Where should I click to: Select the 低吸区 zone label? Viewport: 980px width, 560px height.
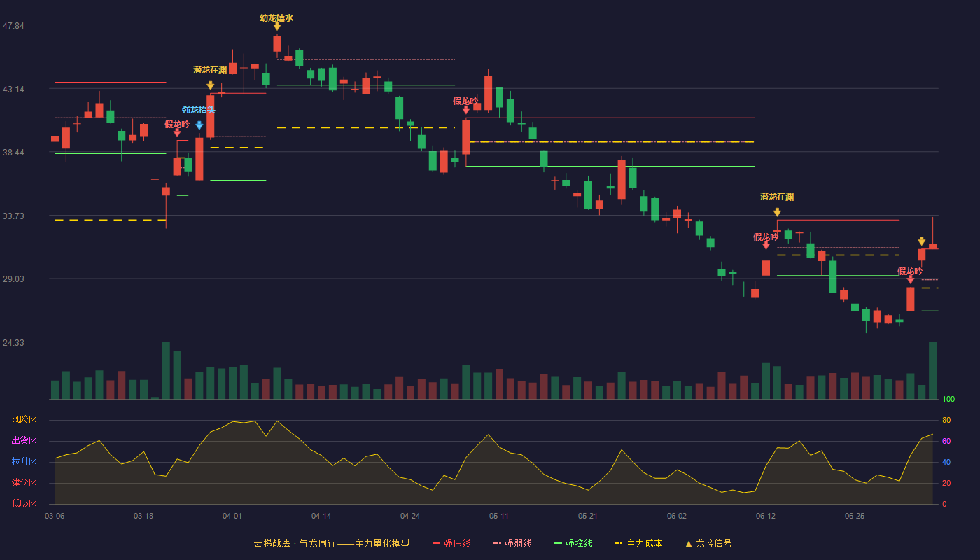pyautogui.click(x=24, y=504)
